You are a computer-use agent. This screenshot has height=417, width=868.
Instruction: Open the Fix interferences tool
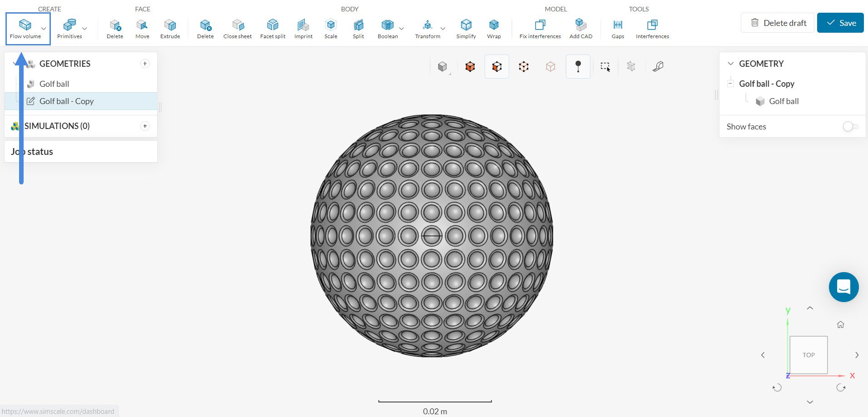click(x=540, y=29)
